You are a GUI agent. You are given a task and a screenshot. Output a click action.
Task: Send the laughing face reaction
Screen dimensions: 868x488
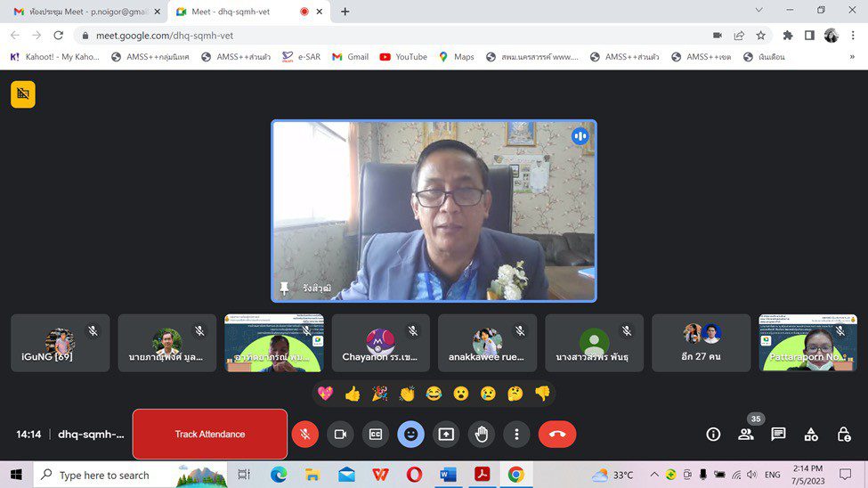(434, 394)
